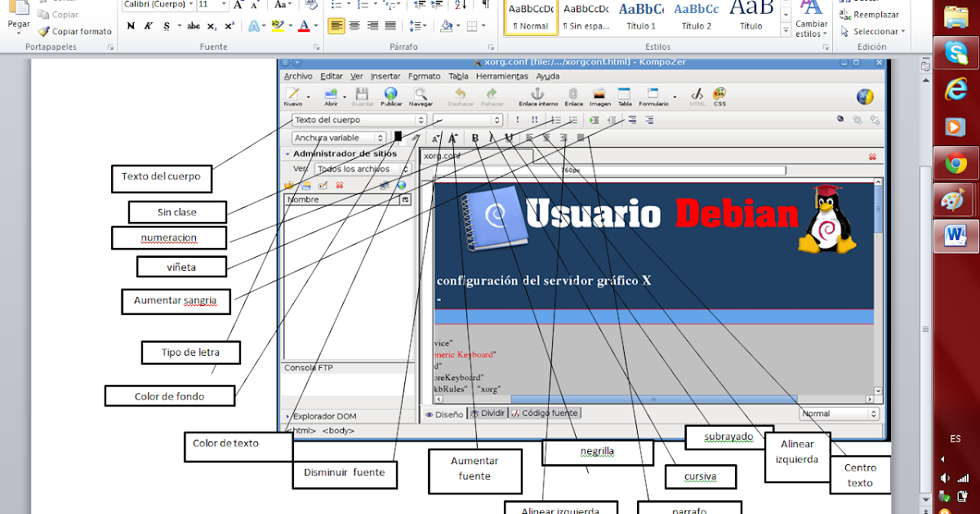980x514 pixels.
Task: Apply the Sin espa... style in Word
Action: [586, 18]
